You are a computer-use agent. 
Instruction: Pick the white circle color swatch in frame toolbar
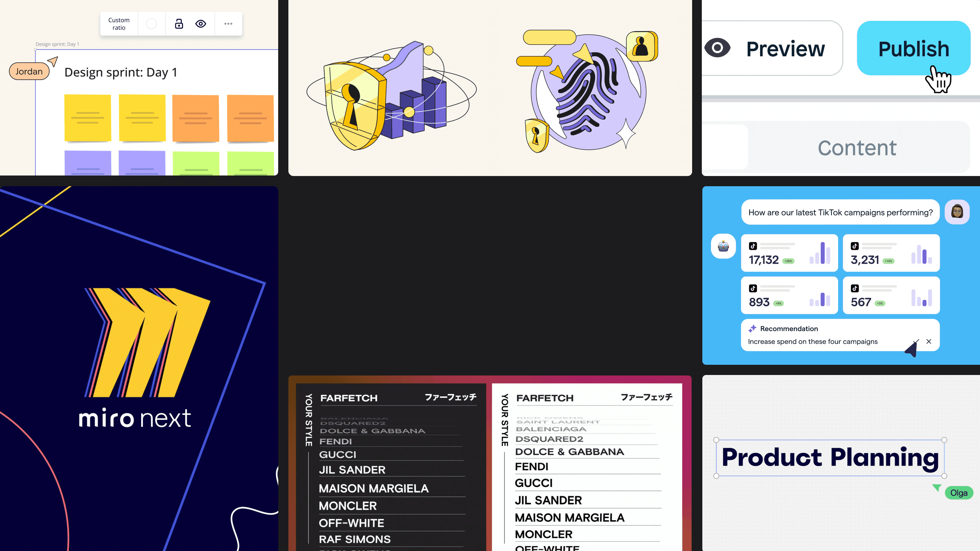[151, 24]
